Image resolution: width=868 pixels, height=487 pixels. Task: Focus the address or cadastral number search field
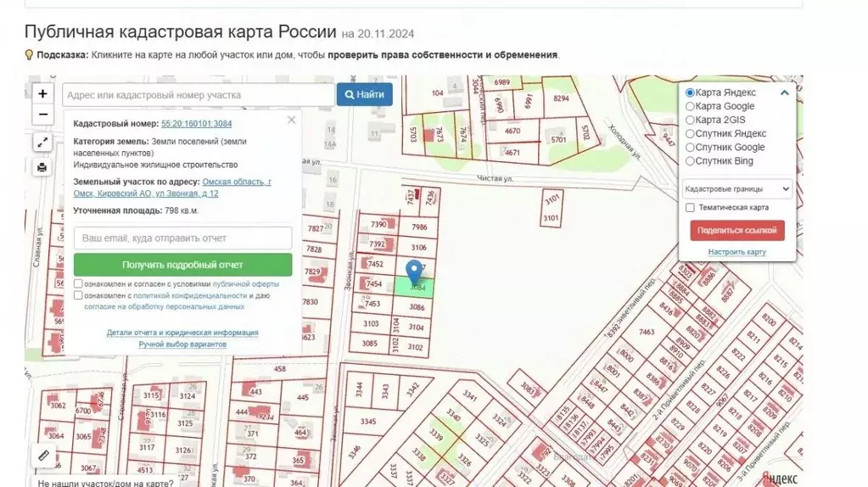click(197, 95)
